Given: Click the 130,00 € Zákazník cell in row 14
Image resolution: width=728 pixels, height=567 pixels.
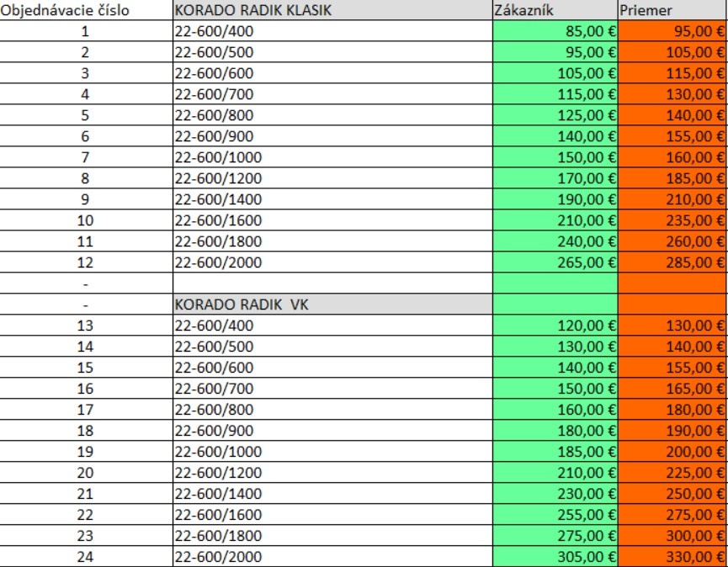Looking at the screenshot, I should tap(555, 346).
